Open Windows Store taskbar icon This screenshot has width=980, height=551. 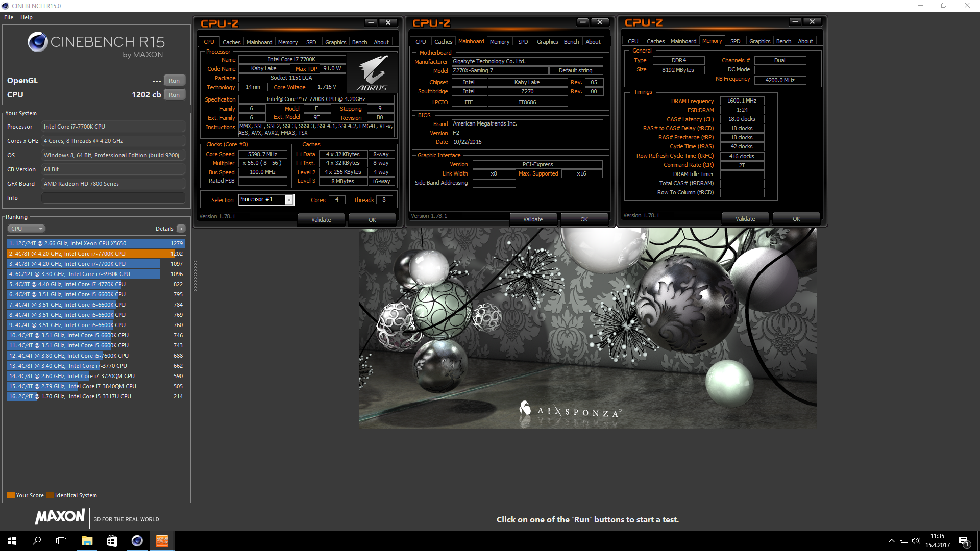[x=112, y=541]
